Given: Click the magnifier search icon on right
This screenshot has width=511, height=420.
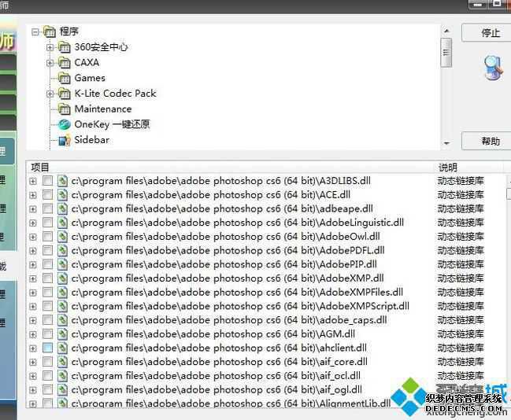Looking at the screenshot, I should [x=494, y=68].
